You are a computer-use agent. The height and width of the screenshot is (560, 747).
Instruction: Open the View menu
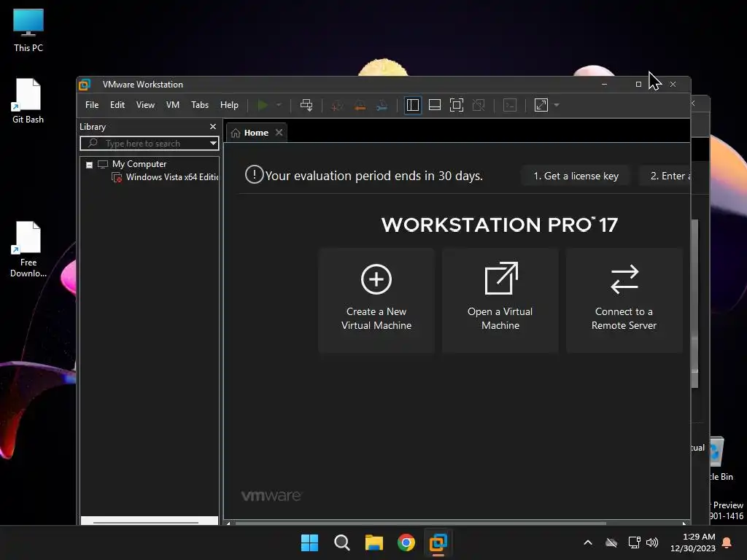(x=145, y=105)
